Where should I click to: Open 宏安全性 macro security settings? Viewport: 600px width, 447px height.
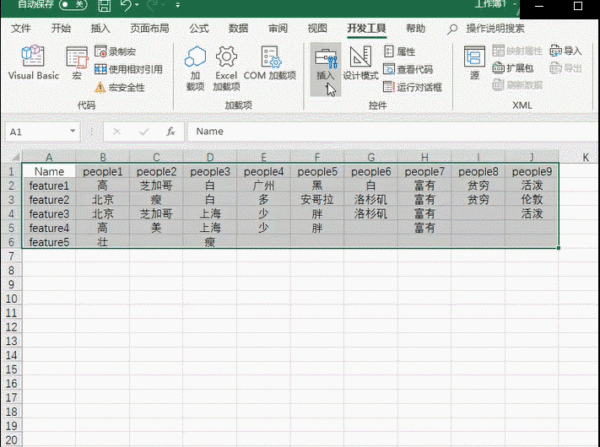[x=119, y=87]
